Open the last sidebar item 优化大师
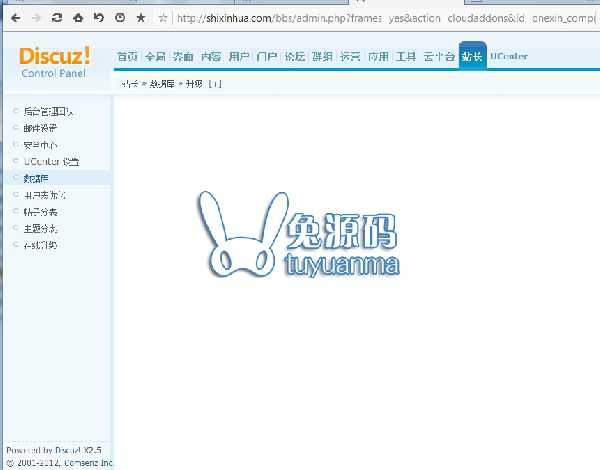Viewport: 600px width, 470px height. point(40,245)
